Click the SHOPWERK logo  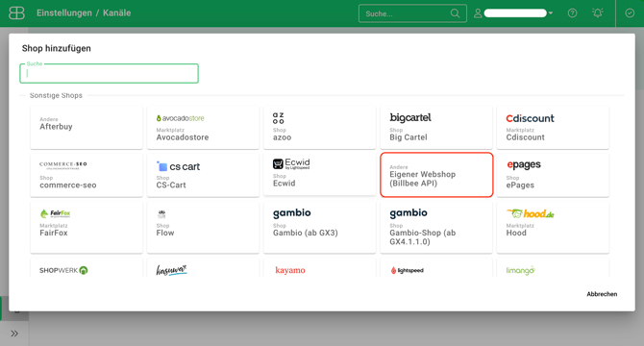tap(63, 270)
